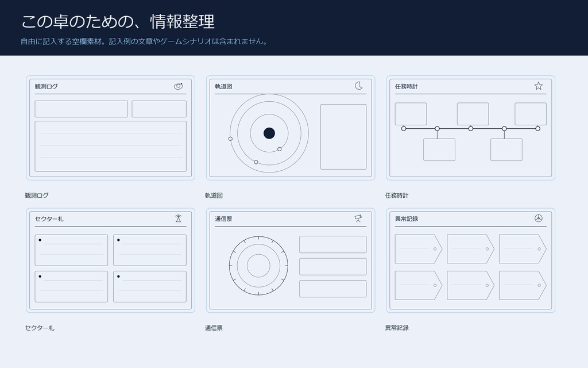Click the star icon on 任務時計 card
The width and height of the screenshot is (588, 368).
point(539,86)
